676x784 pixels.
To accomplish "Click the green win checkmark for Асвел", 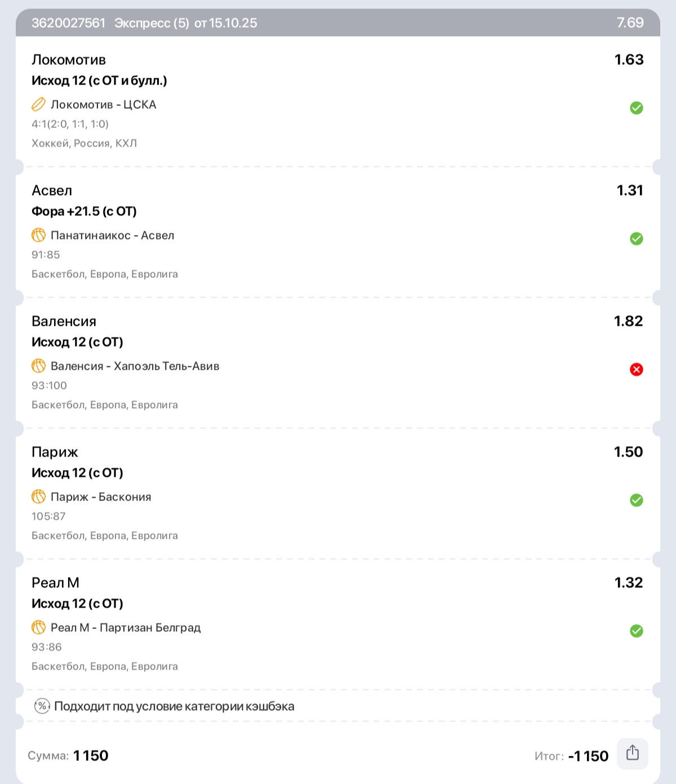I will pos(637,238).
